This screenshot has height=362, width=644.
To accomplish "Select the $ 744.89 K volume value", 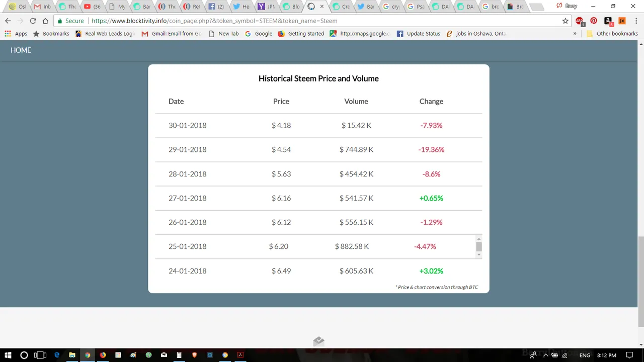I will coord(356,149).
